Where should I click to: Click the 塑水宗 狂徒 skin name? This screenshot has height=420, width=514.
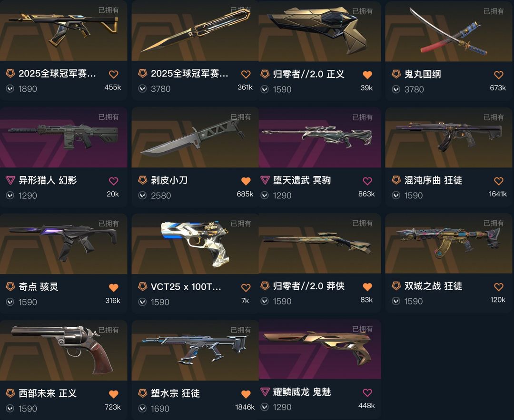click(175, 393)
